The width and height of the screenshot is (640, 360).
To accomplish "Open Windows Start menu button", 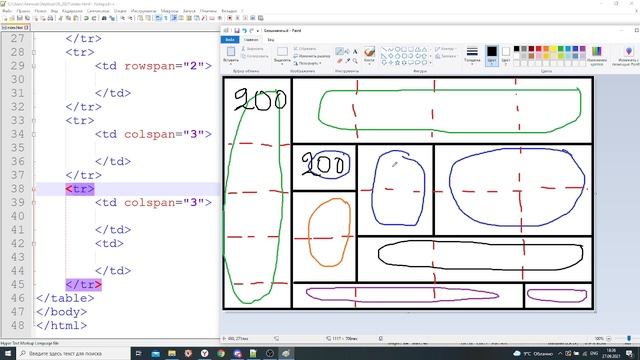I will (8, 353).
